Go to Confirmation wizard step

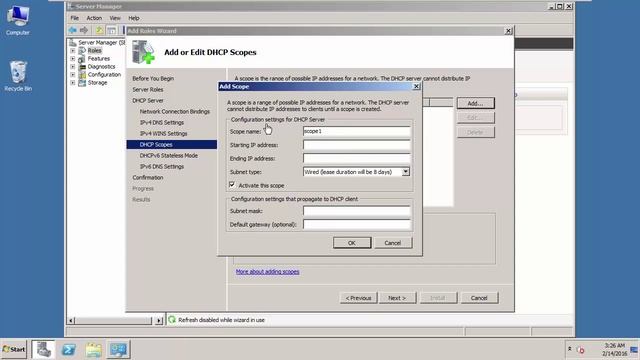(148, 178)
